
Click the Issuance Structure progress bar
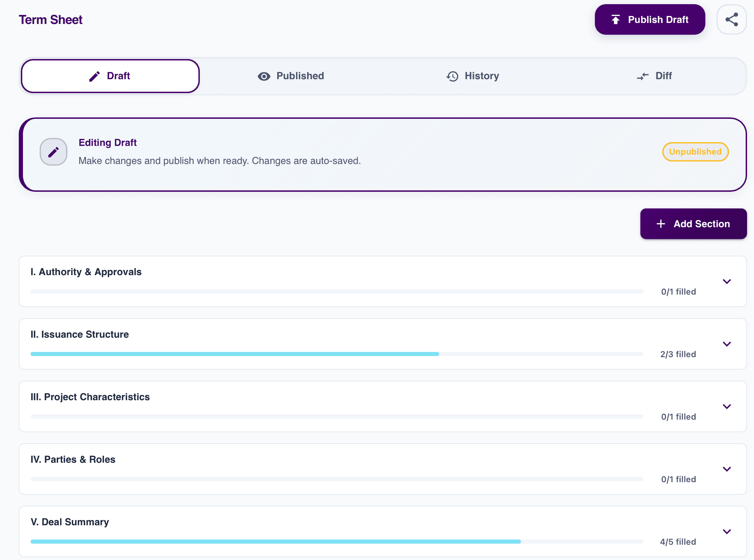point(337,354)
